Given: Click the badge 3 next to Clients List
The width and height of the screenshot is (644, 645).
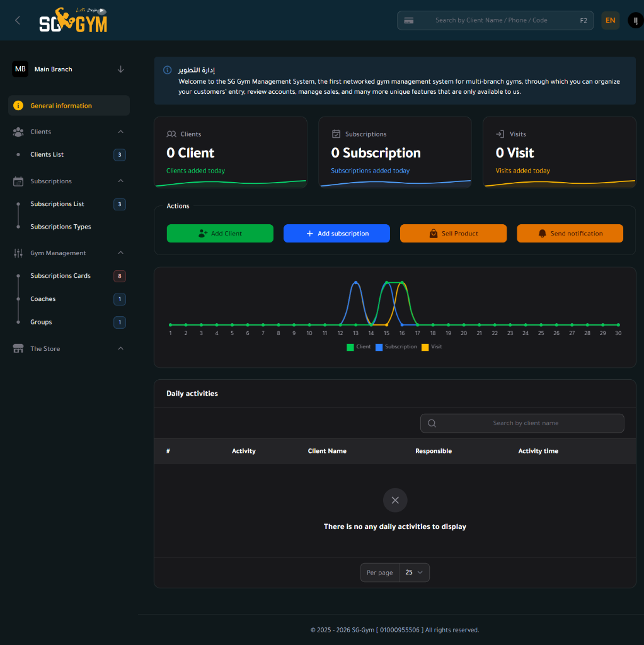Looking at the screenshot, I should tap(120, 155).
